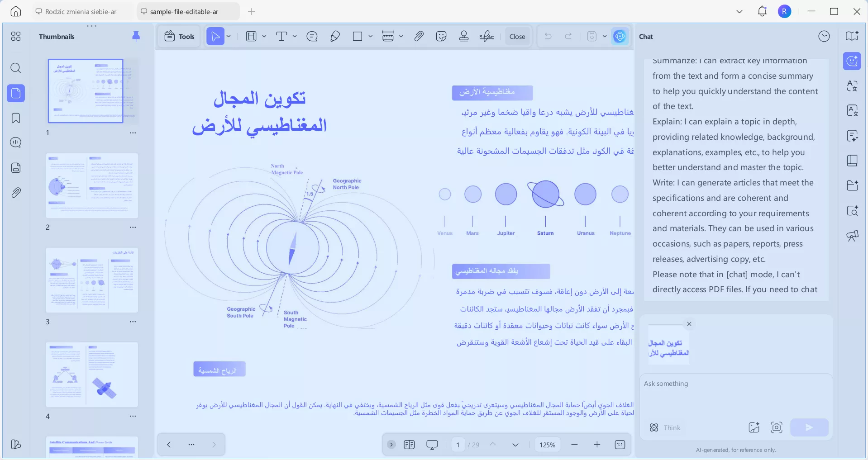Open the Comment tool
The width and height of the screenshot is (868, 460).
311,36
